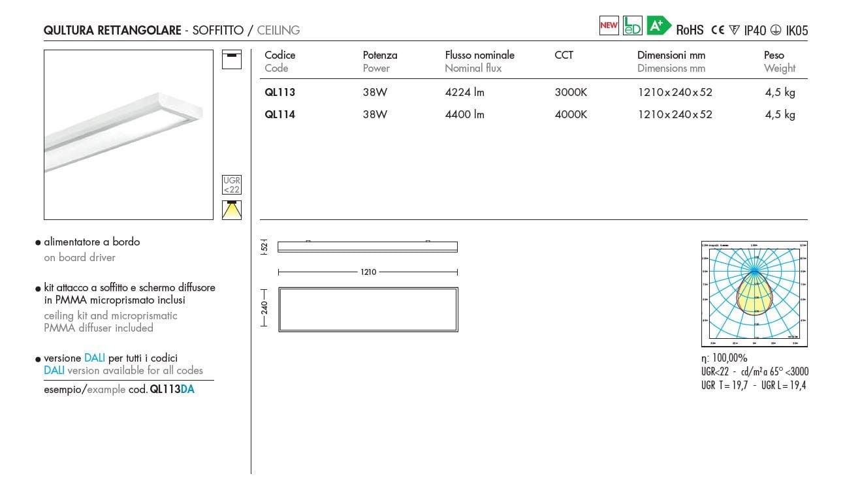Select the ceiling-mount light distribution icon

point(232,210)
